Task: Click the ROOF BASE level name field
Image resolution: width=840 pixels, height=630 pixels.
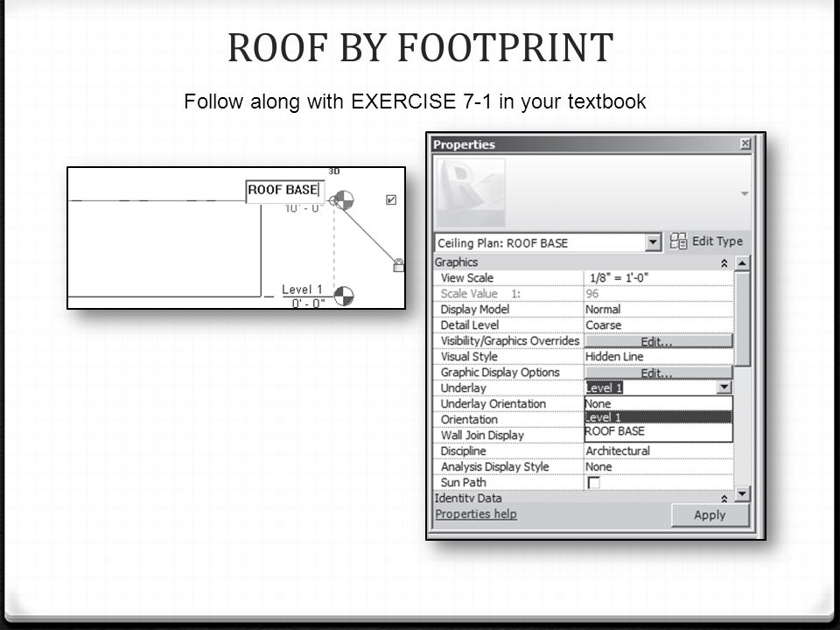Action: tap(284, 190)
